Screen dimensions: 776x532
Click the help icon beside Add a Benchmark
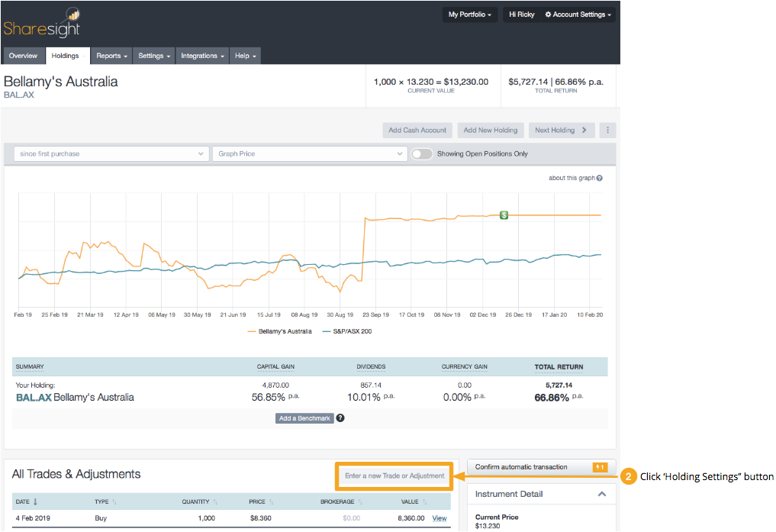[x=340, y=418]
